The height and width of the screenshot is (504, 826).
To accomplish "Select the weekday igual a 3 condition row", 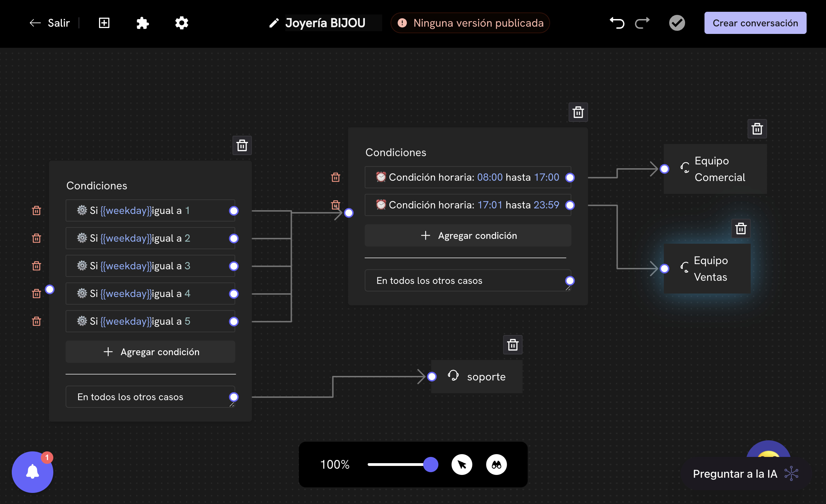I will tap(150, 266).
